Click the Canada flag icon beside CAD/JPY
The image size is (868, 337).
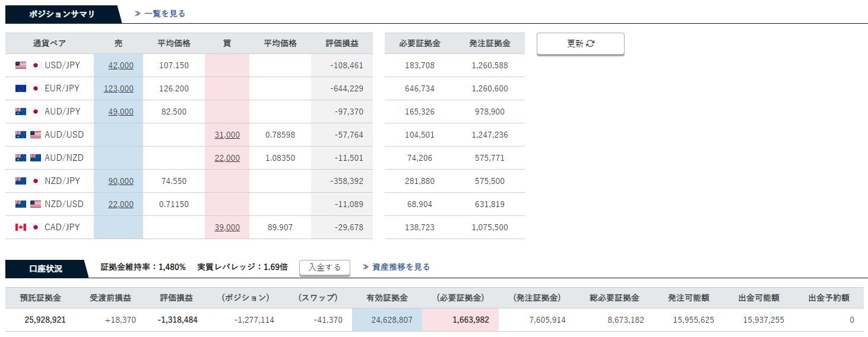click(x=21, y=227)
